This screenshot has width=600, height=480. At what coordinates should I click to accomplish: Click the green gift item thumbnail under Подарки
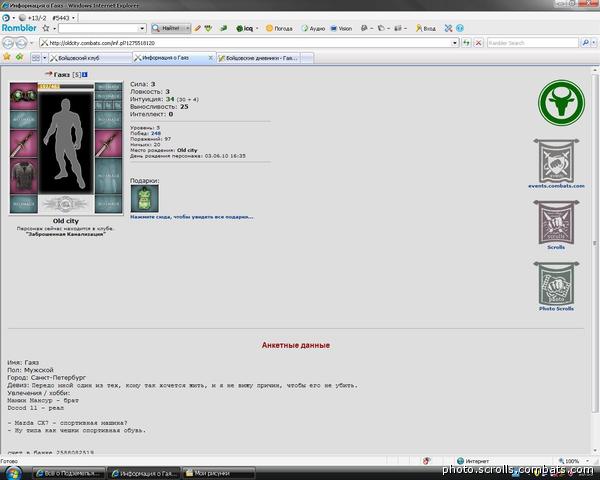145,198
